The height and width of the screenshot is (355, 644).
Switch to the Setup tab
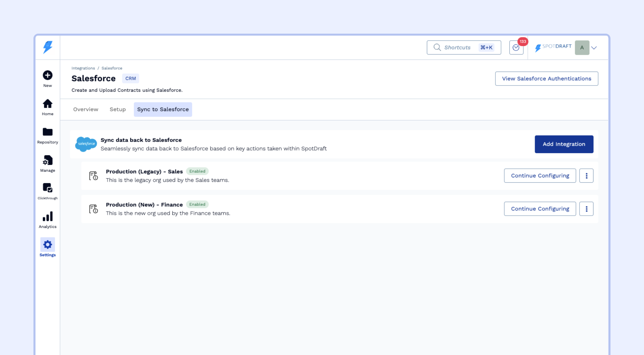tap(117, 109)
